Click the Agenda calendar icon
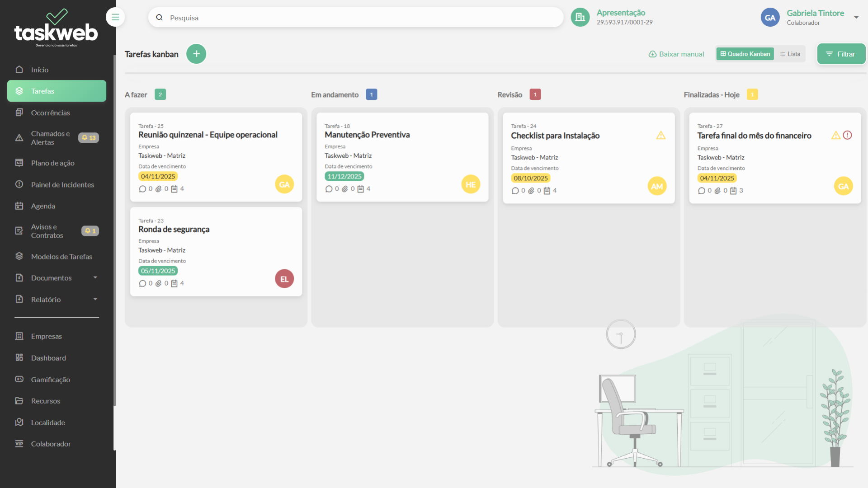 [19, 206]
